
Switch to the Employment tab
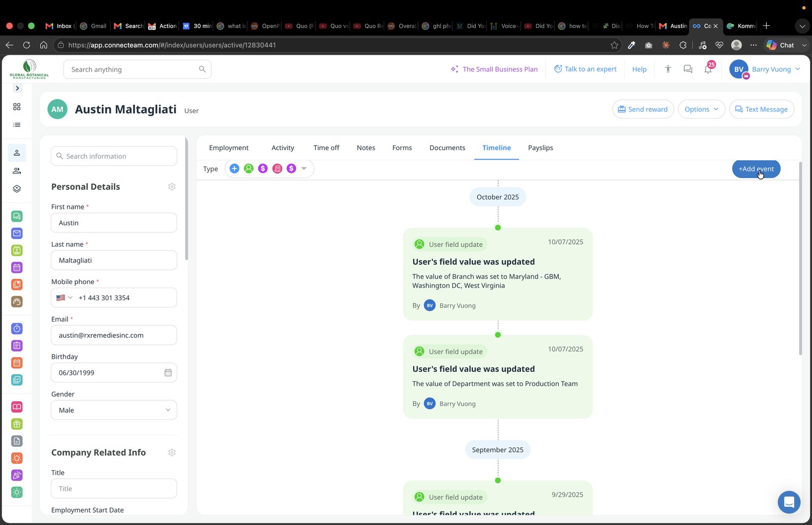point(229,148)
